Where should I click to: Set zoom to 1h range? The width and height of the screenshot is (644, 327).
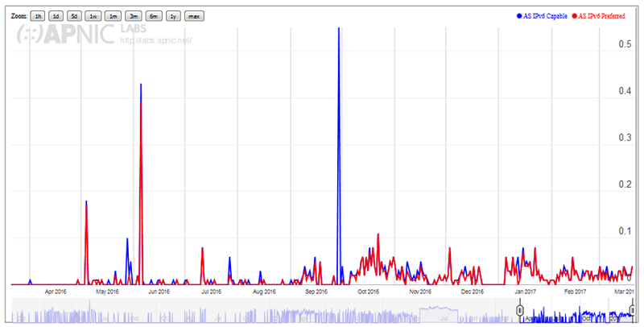click(x=37, y=16)
